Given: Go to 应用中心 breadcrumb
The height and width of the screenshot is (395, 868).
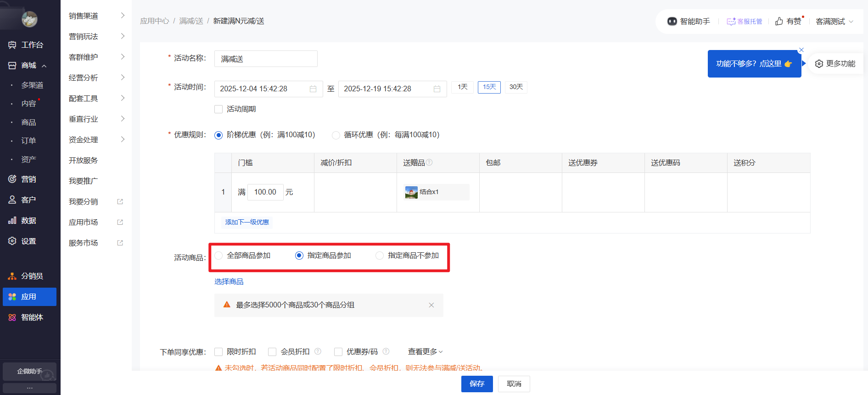Looking at the screenshot, I should pos(155,21).
